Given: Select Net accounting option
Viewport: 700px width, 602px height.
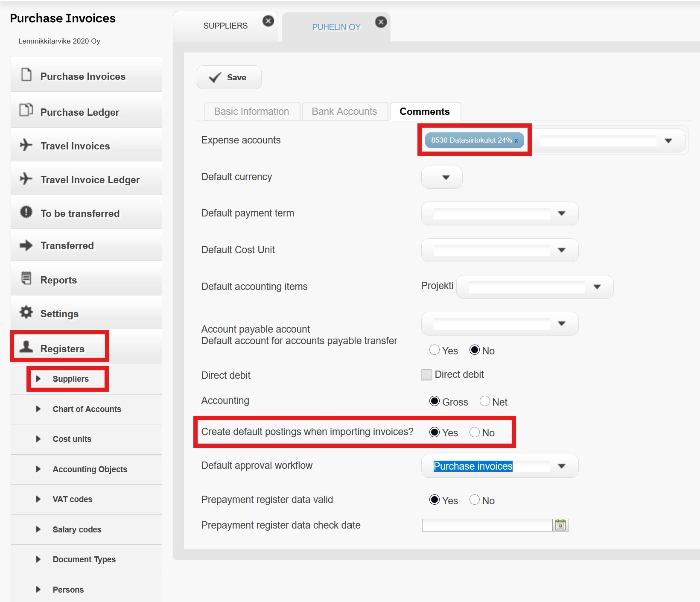Looking at the screenshot, I should click(485, 401).
